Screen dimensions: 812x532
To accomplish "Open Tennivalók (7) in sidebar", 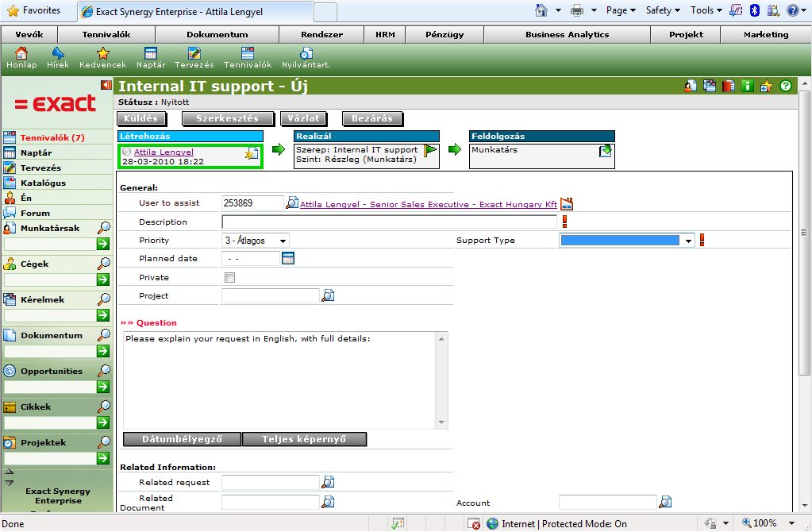I will click(52, 137).
